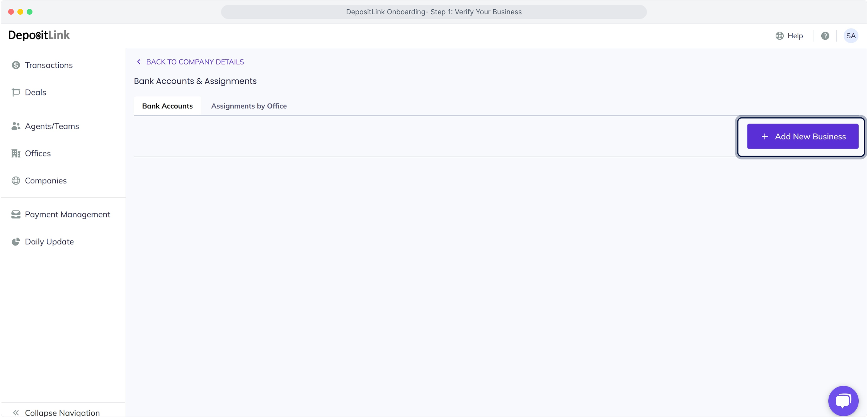Image resolution: width=868 pixels, height=417 pixels.
Task: Open the chat widget bubble
Action: pyautogui.click(x=843, y=401)
